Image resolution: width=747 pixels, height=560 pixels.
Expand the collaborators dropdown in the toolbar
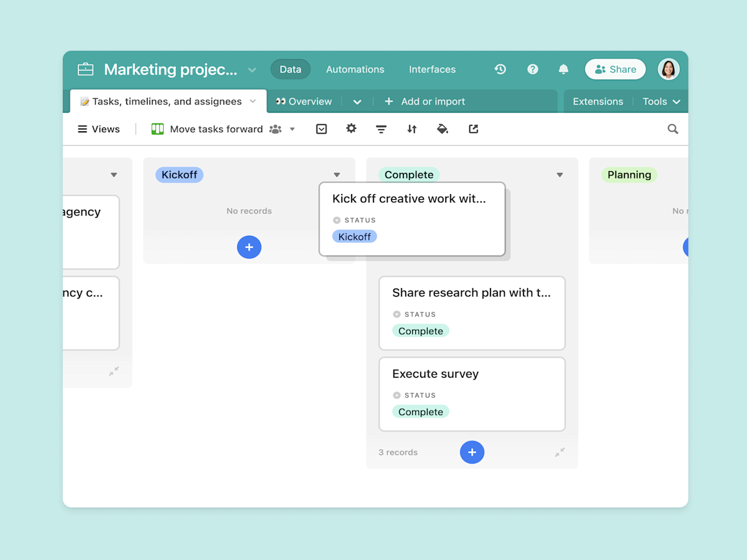point(292,129)
